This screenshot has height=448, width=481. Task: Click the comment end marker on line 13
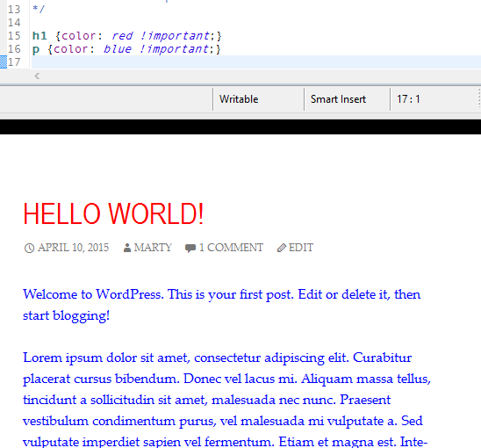tap(39, 9)
